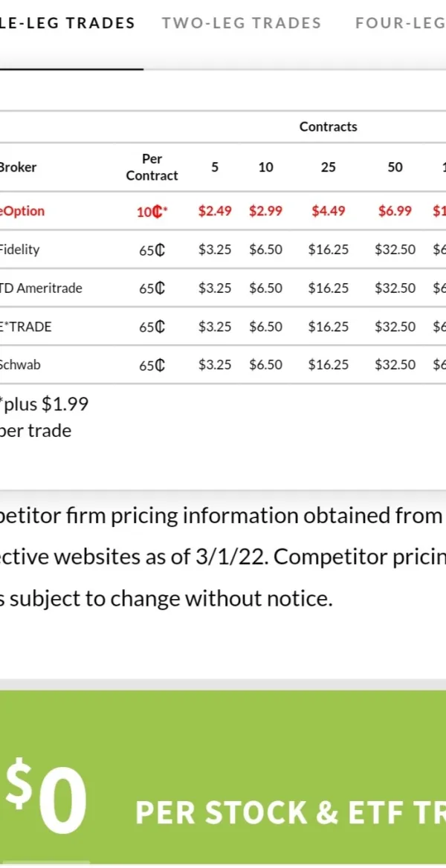Tap the plus $1.99 per trade footnote

point(43,418)
